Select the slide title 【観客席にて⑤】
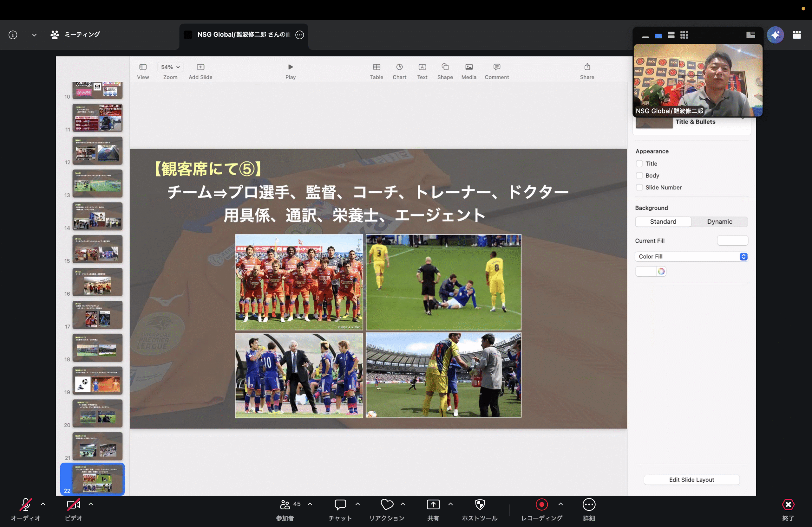 [208, 169]
